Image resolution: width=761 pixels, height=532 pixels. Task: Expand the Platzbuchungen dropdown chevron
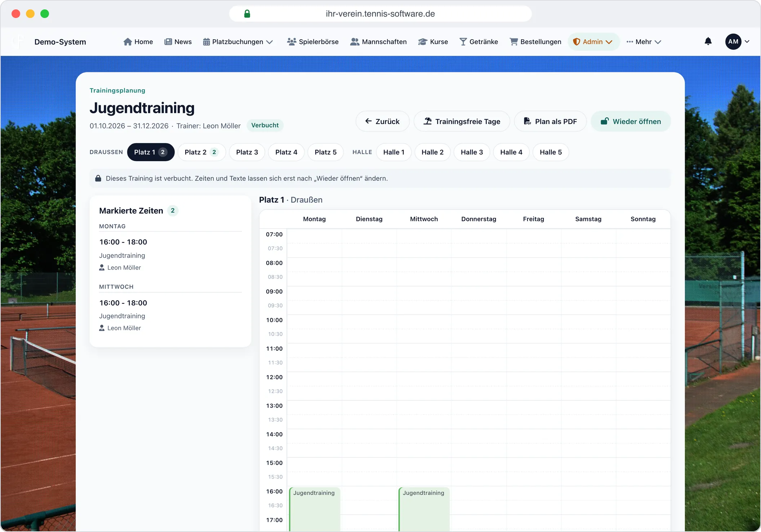tap(270, 42)
